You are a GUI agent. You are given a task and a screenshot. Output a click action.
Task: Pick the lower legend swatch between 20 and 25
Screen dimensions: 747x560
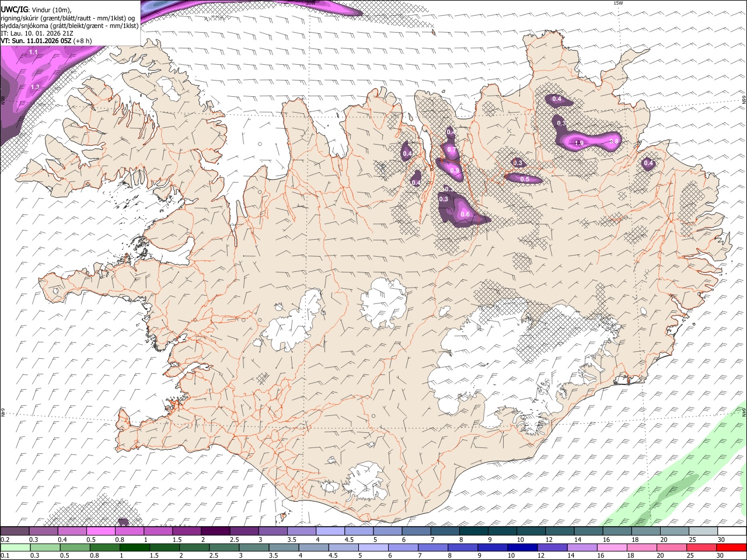[x=672, y=548]
